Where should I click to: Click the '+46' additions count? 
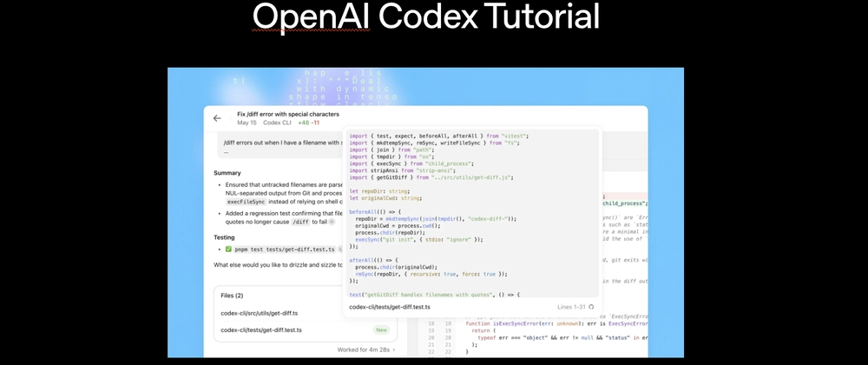303,123
